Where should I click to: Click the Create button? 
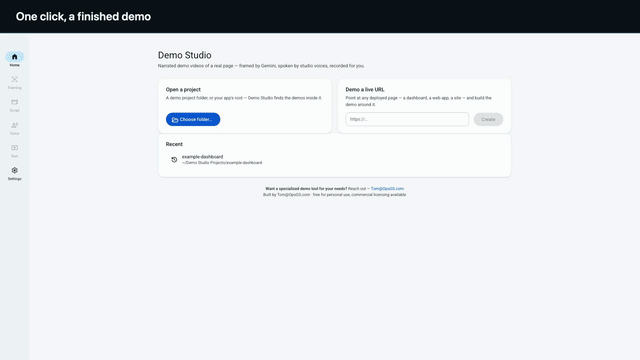point(488,119)
